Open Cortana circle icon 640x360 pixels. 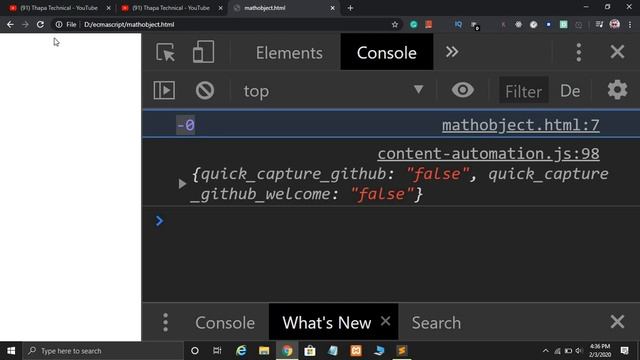[x=195, y=351]
